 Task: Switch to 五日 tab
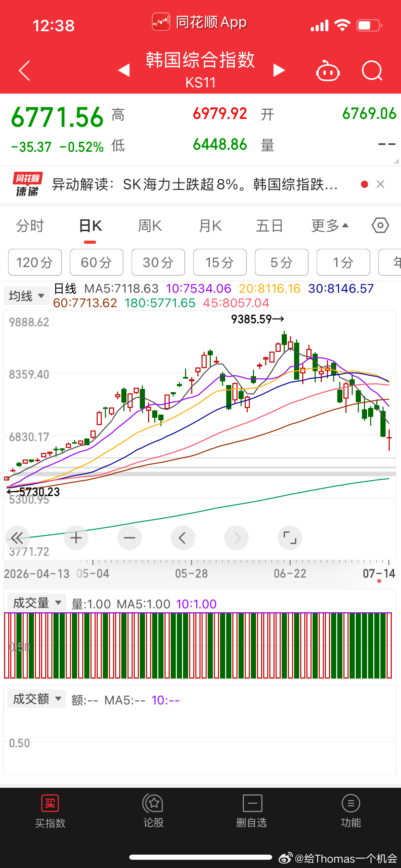click(270, 226)
